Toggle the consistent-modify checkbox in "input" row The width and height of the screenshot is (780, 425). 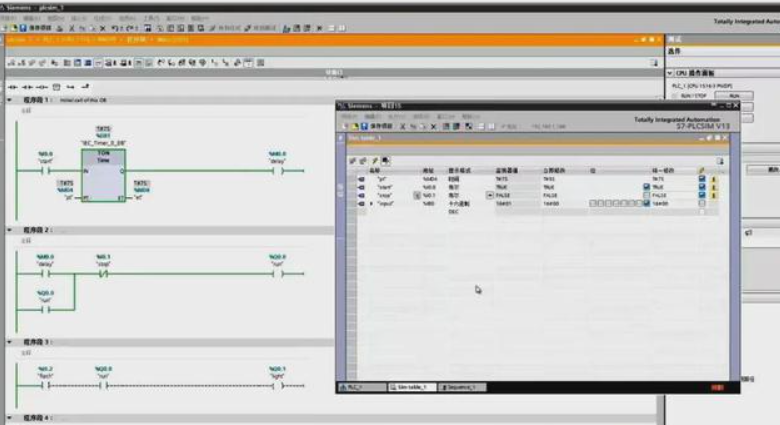(x=702, y=204)
